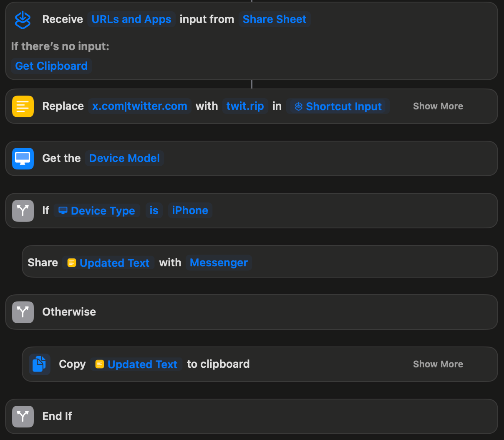The height and width of the screenshot is (440, 504).
Task: Click the blue Device Details monitor icon
Action: click(23, 159)
